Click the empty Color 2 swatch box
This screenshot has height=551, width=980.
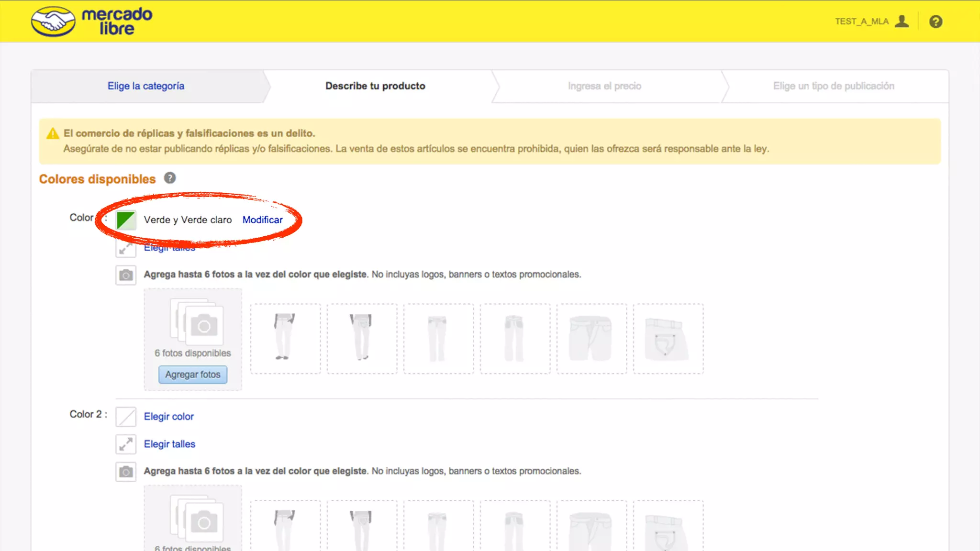126,417
